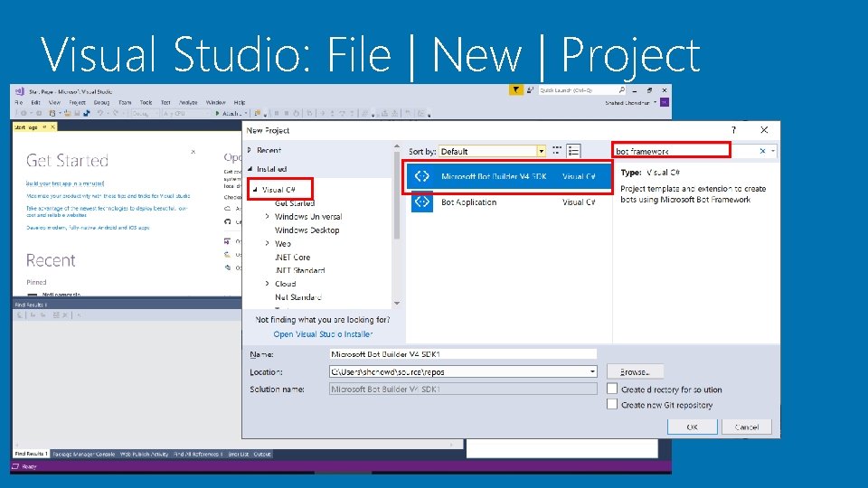The image size is (868, 488).
Task: Click the native Android and iOS apps link
Action: click(88, 228)
